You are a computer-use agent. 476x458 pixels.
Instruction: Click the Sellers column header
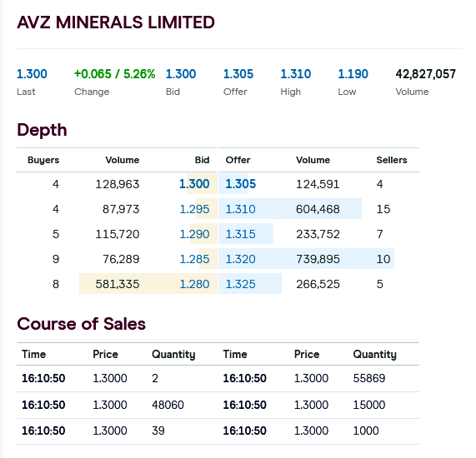pos(392,160)
